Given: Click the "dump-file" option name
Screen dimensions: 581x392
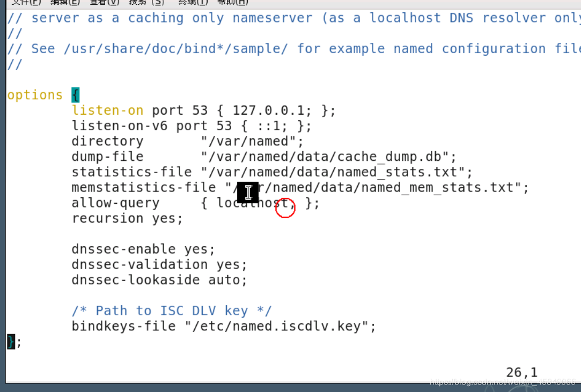Looking at the screenshot, I should coord(107,157).
